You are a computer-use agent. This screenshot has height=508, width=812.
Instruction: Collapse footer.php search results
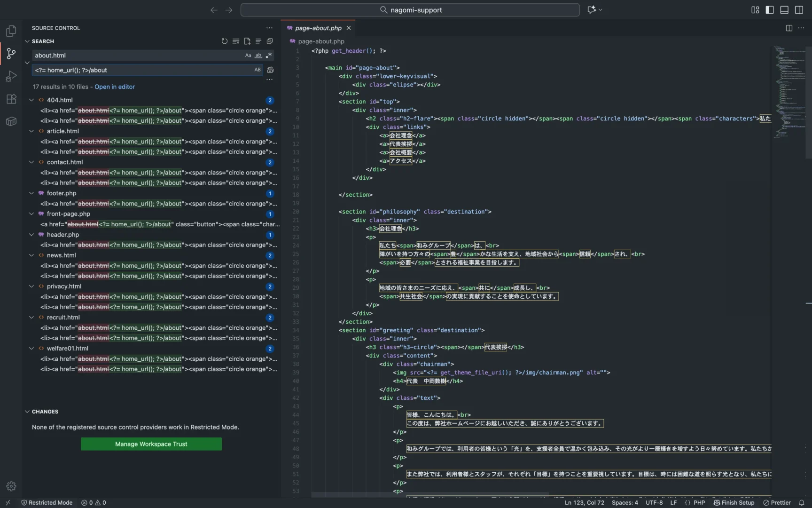tap(31, 193)
